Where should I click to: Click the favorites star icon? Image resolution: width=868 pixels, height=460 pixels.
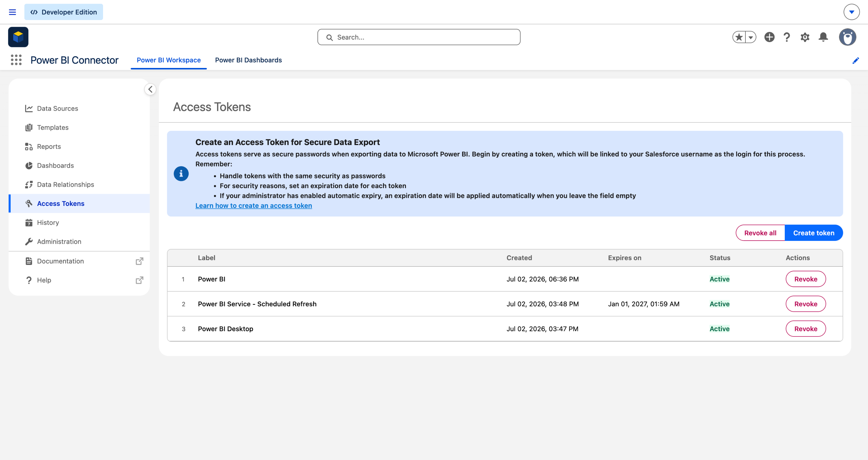pos(739,37)
